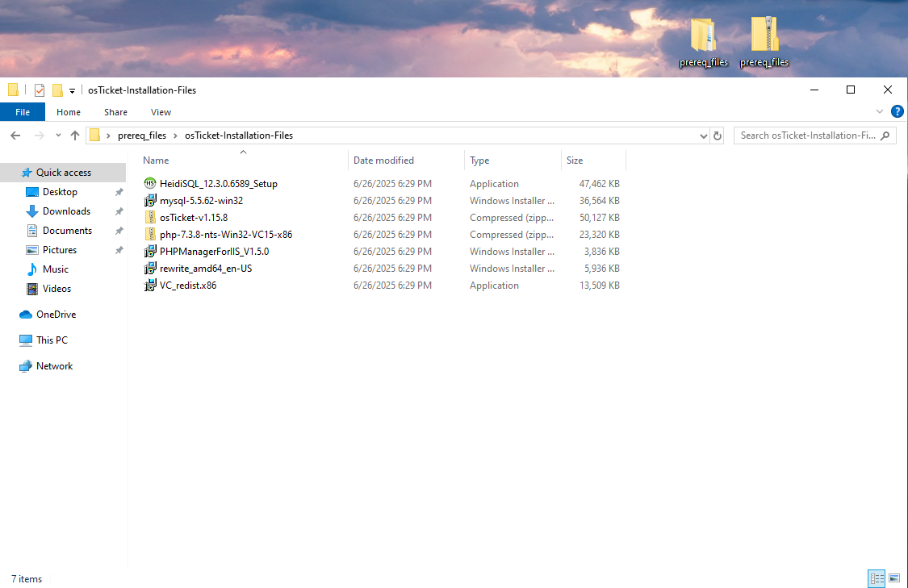The image size is (908, 588).
Task: Open the system menu folder icon in title bar
Action: 14,90
